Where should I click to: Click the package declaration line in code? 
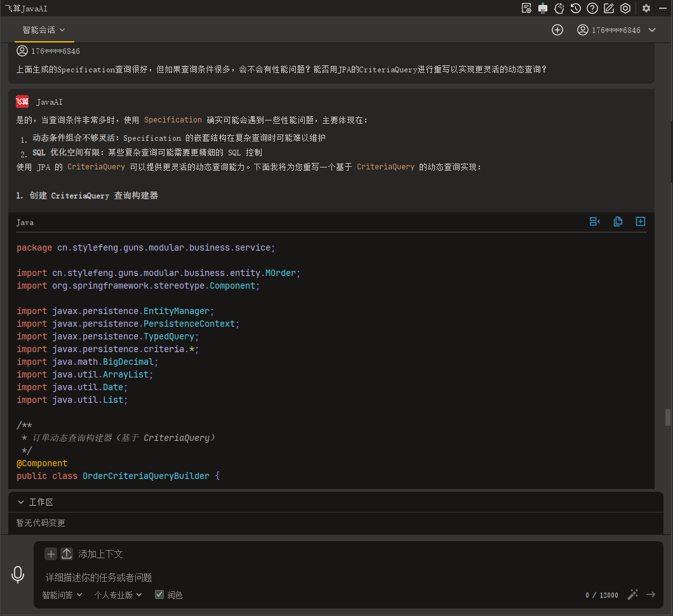(x=146, y=248)
